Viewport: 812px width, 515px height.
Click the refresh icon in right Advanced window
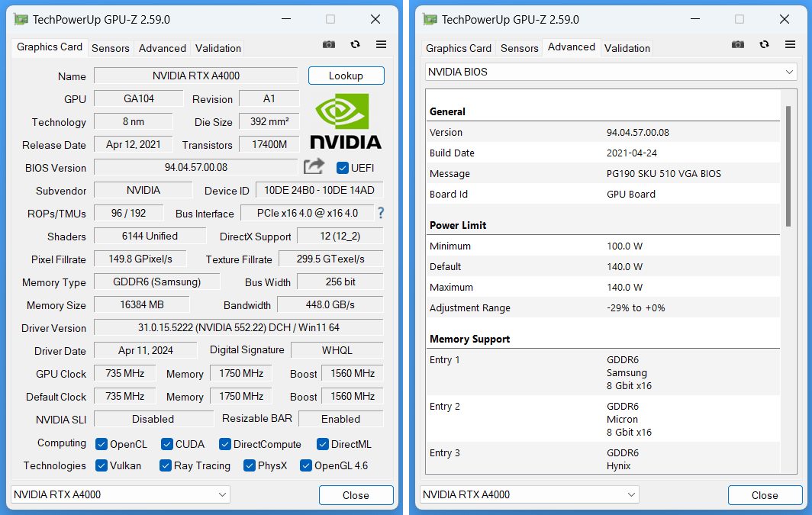pyautogui.click(x=765, y=44)
